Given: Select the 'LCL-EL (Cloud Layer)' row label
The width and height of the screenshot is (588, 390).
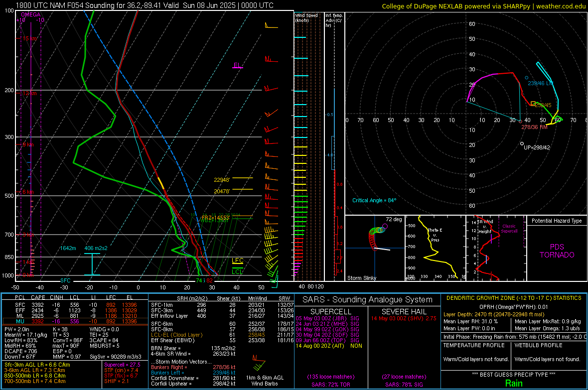Looking at the screenshot, I should click(x=176, y=335).
